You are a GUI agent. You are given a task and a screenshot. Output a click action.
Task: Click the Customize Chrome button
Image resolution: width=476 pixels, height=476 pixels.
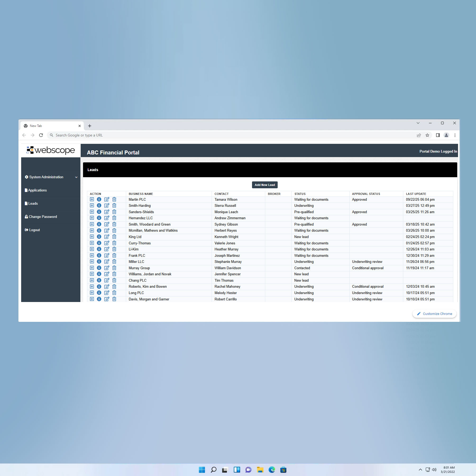[x=434, y=314]
